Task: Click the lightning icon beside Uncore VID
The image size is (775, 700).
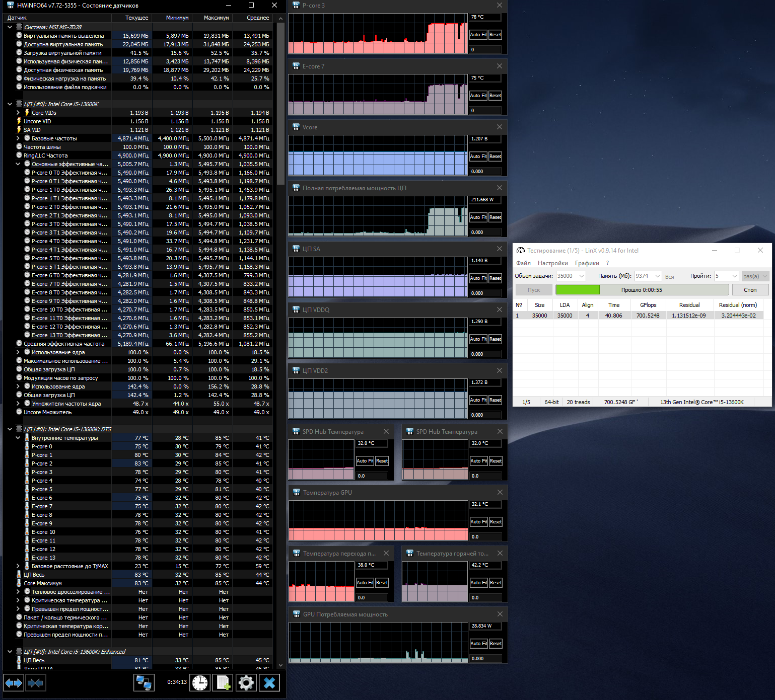Action: coord(19,121)
